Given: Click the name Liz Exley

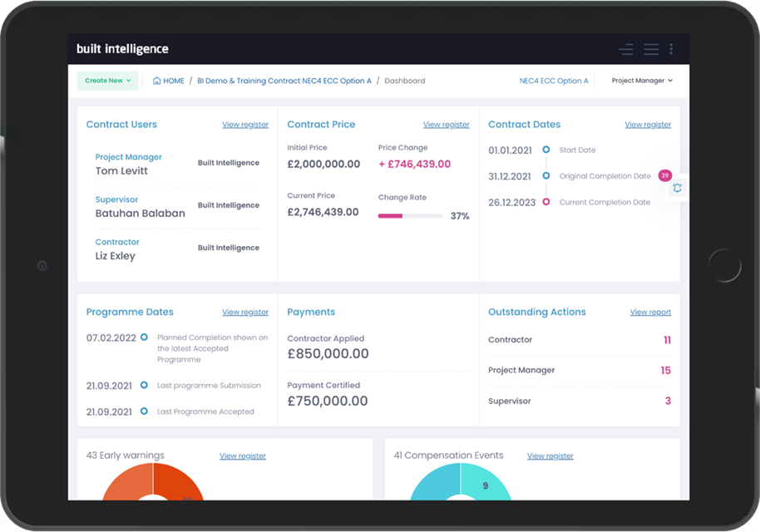Looking at the screenshot, I should point(116,256).
